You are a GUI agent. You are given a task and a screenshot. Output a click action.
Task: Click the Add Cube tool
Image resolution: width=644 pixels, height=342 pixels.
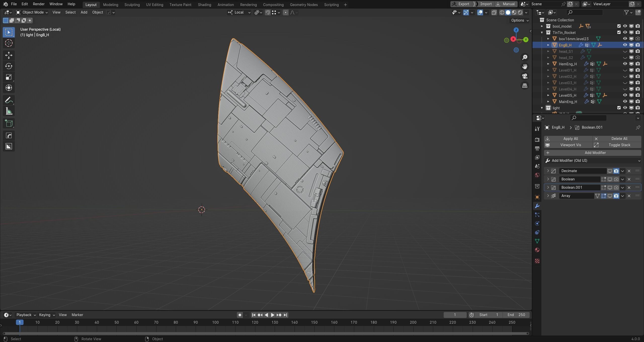click(9, 123)
